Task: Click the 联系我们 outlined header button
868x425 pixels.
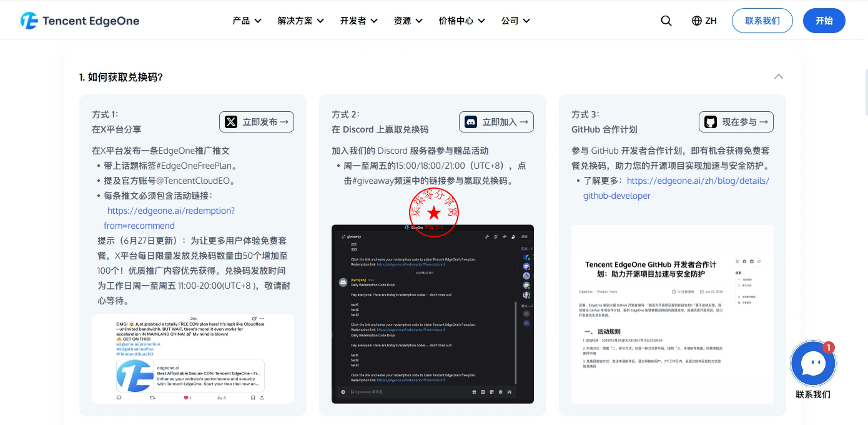Action: click(762, 21)
